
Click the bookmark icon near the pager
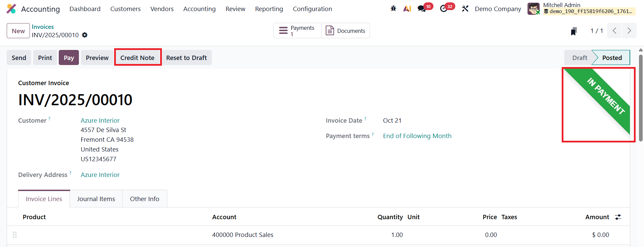click(x=574, y=31)
